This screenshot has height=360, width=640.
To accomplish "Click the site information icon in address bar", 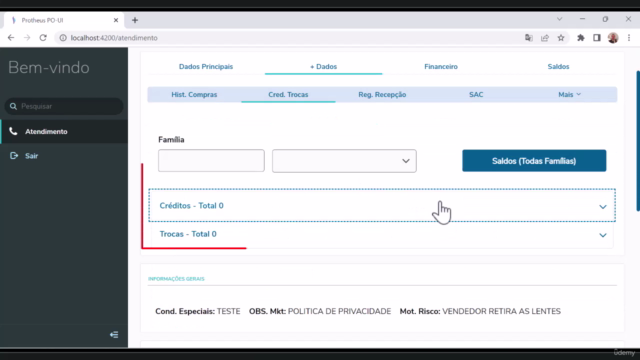I will coord(63,38).
